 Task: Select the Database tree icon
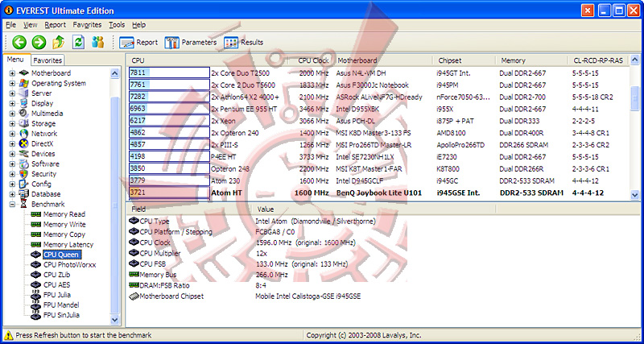pyautogui.click(x=24, y=194)
